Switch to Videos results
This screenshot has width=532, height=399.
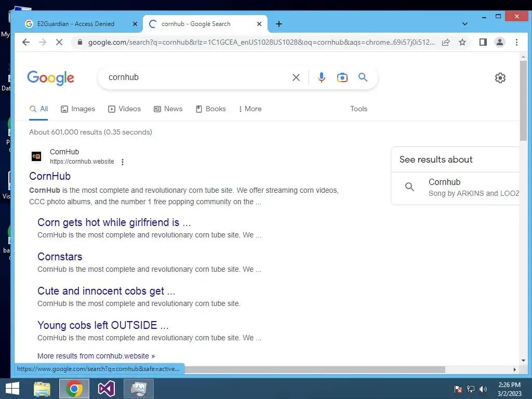pos(125,109)
